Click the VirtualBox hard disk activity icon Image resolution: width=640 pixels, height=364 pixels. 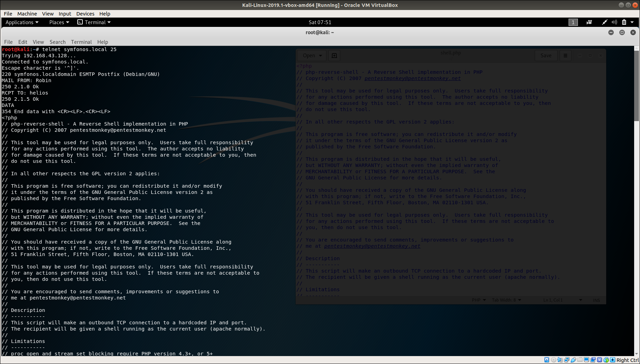pos(547,360)
